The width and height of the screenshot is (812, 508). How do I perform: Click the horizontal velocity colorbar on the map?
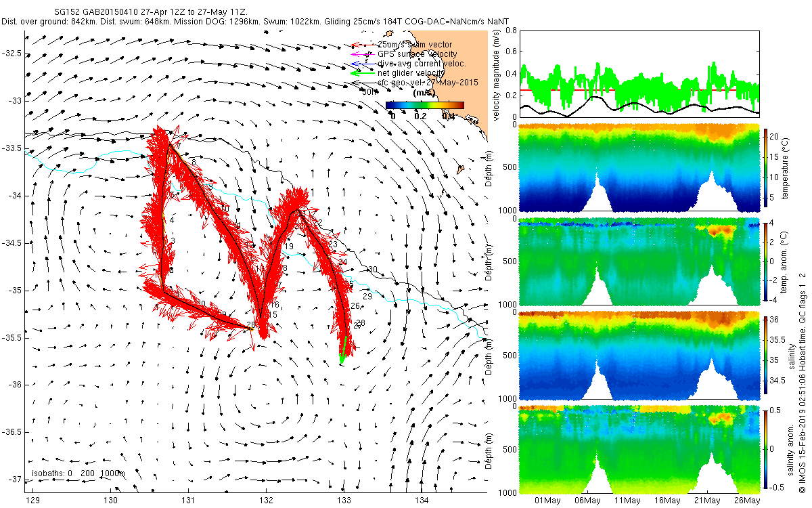(425, 105)
